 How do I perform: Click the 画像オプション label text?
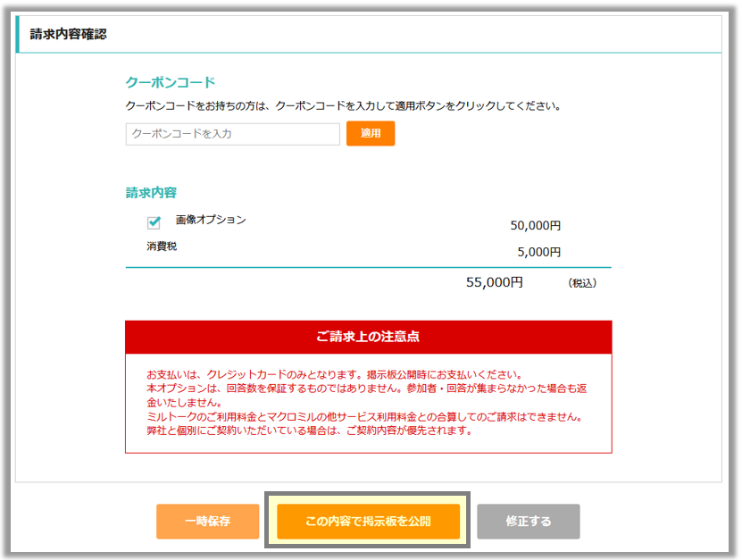211,220
